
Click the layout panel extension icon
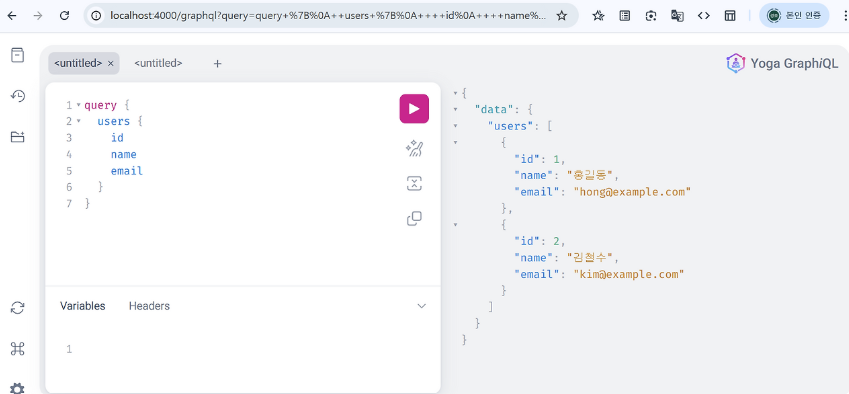click(730, 16)
